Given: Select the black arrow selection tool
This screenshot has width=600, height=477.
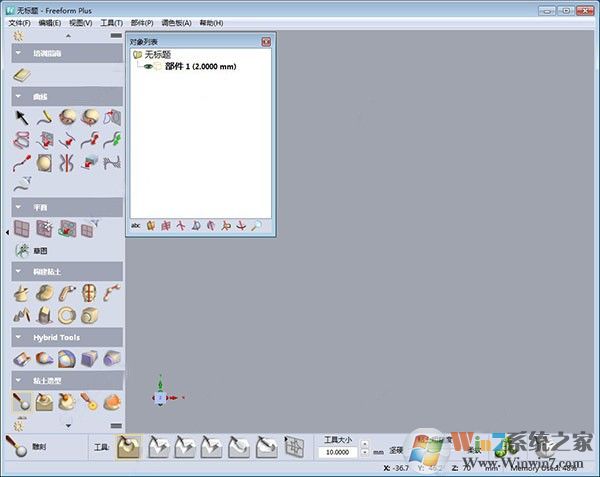Looking at the screenshot, I should [x=22, y=117].
